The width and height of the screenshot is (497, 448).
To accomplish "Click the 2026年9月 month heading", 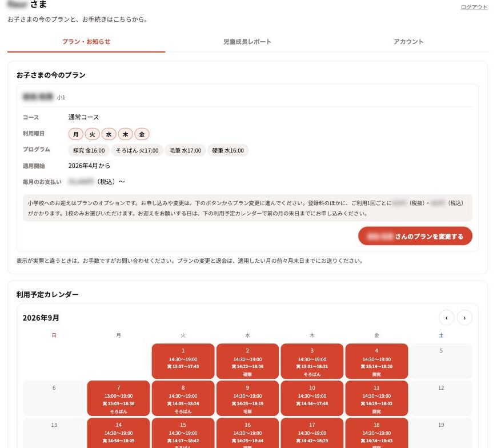I will click(41, 318).
